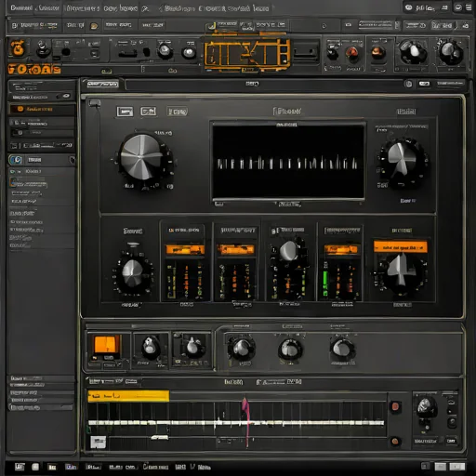This screenshot has height=476, width=476.
Task: Click the first orange readout in the module row
Action: pos(185,249)
